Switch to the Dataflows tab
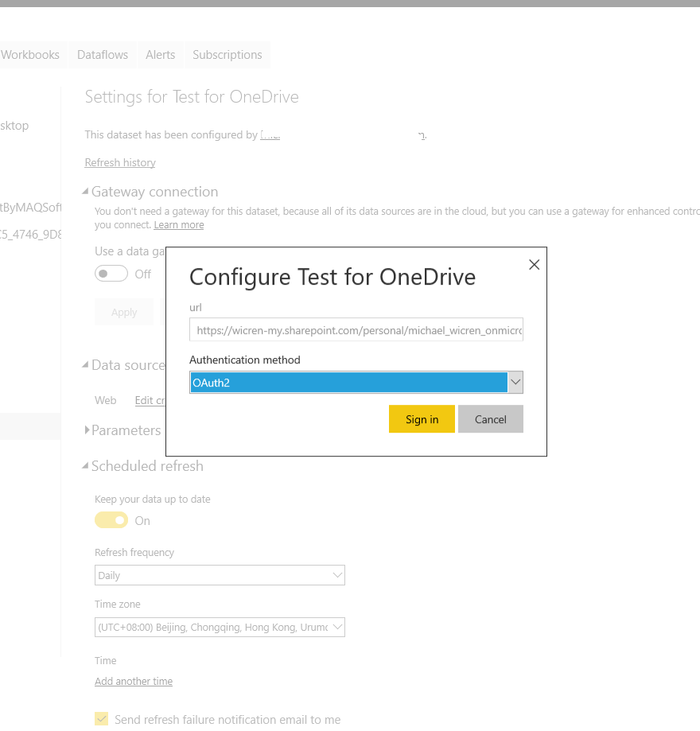 point(103,55)
